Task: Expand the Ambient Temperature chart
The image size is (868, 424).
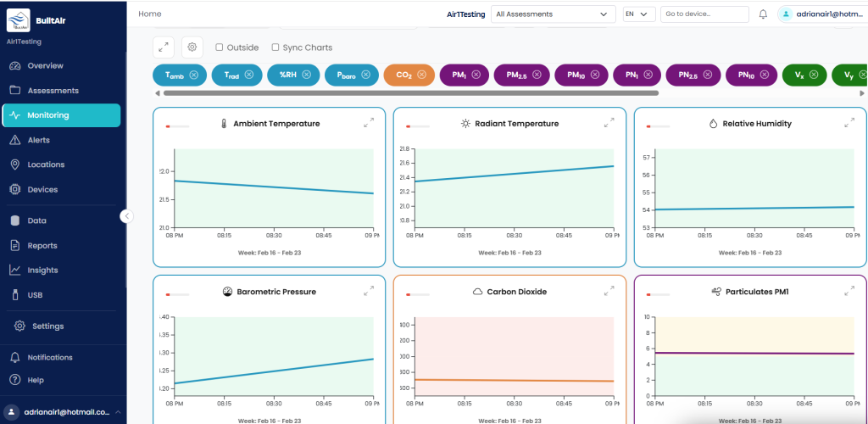Action: click(x=369, y=124)
